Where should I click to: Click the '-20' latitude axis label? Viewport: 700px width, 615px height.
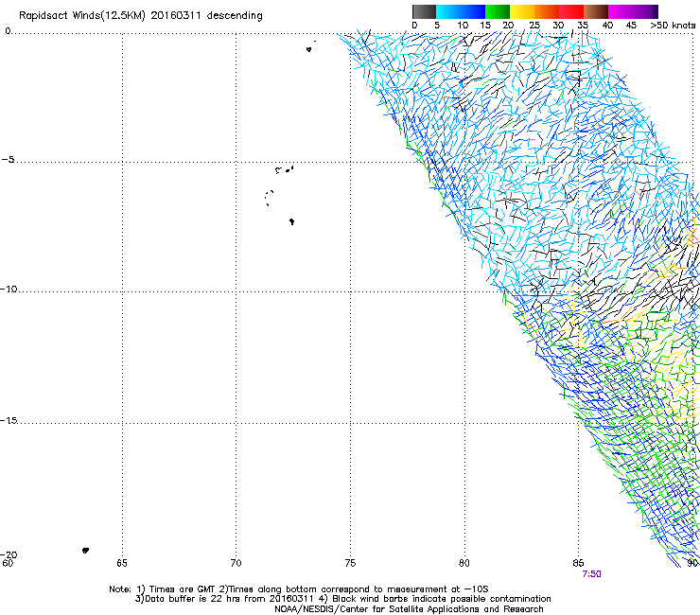9,554
